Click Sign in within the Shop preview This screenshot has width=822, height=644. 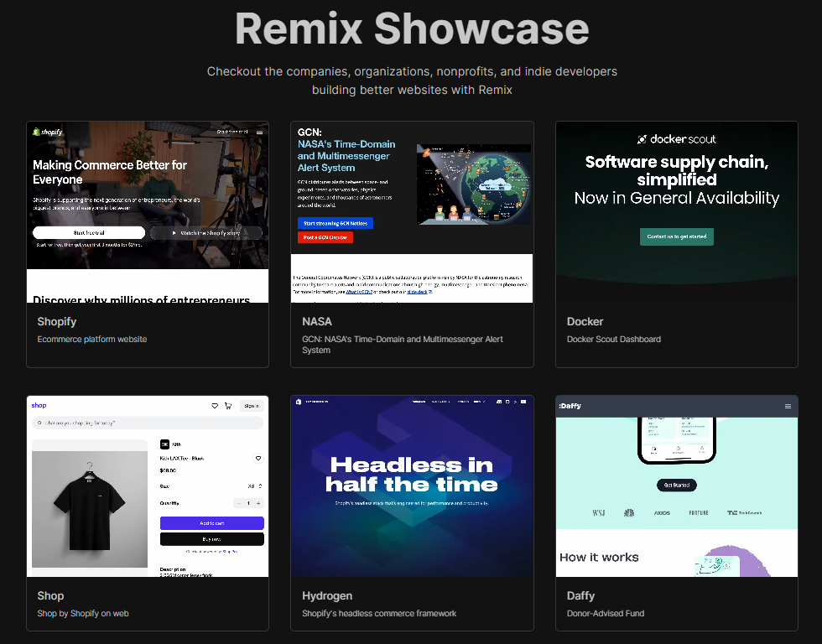252,406
